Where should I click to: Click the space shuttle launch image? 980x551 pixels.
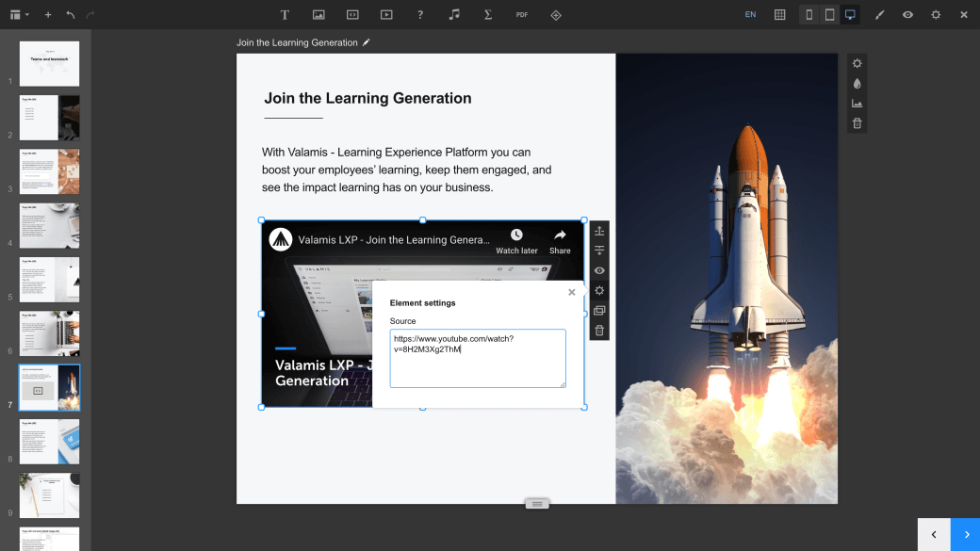coord(727,279)
